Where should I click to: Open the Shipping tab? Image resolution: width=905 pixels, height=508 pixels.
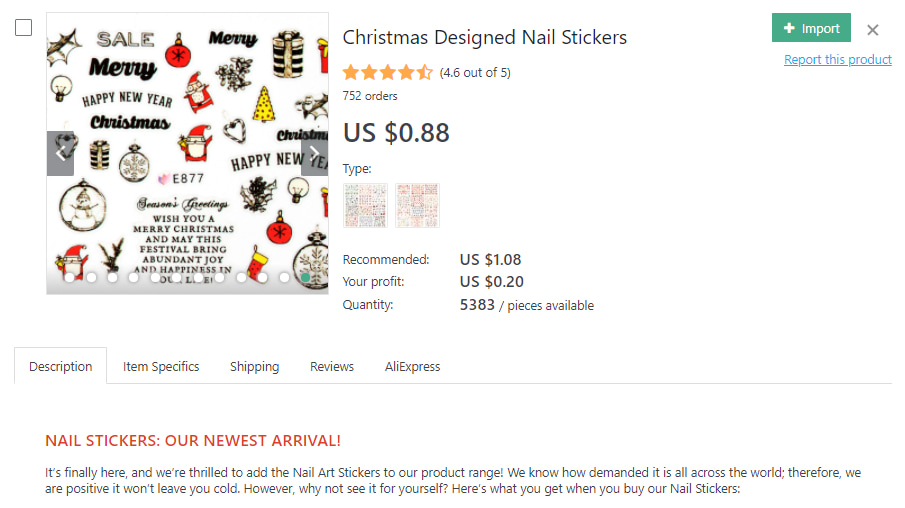254,366
